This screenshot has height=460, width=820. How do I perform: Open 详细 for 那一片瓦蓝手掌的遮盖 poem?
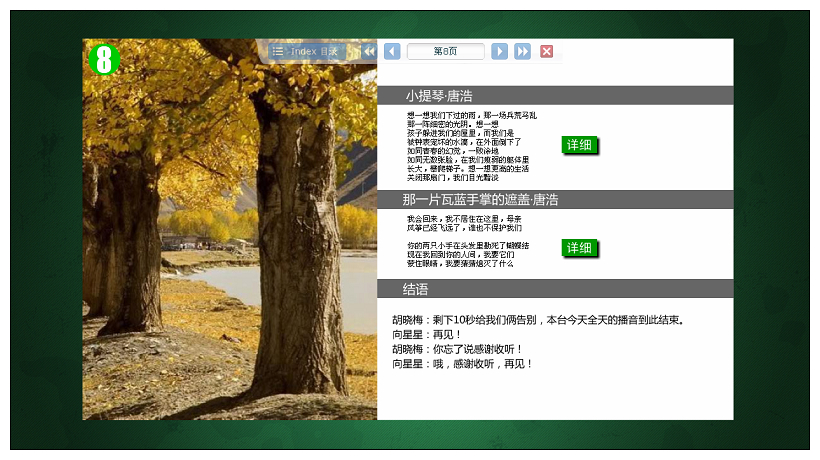click(x=579, y=248)
